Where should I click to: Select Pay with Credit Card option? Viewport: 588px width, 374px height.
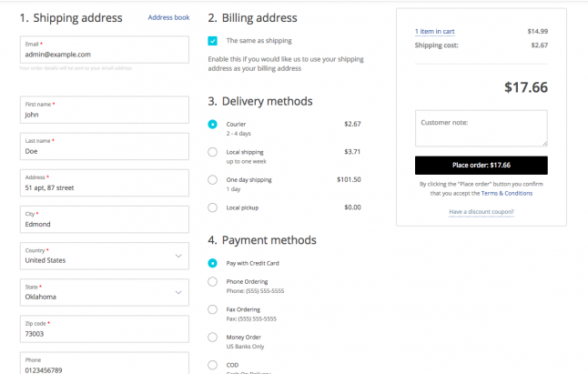click(212, 263)
